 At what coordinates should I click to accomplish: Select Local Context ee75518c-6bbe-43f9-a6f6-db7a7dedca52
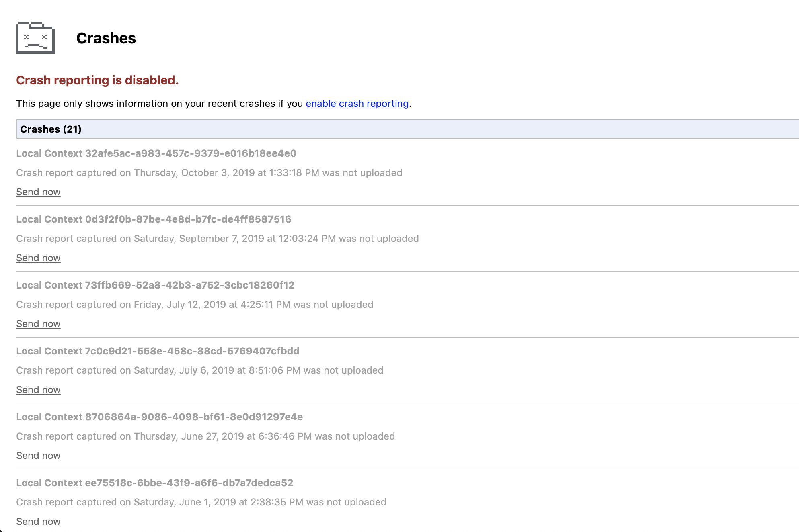[155, 483]
